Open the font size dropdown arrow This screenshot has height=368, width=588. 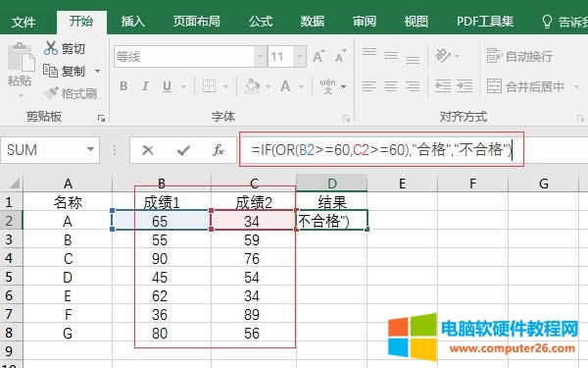[300, 57]
